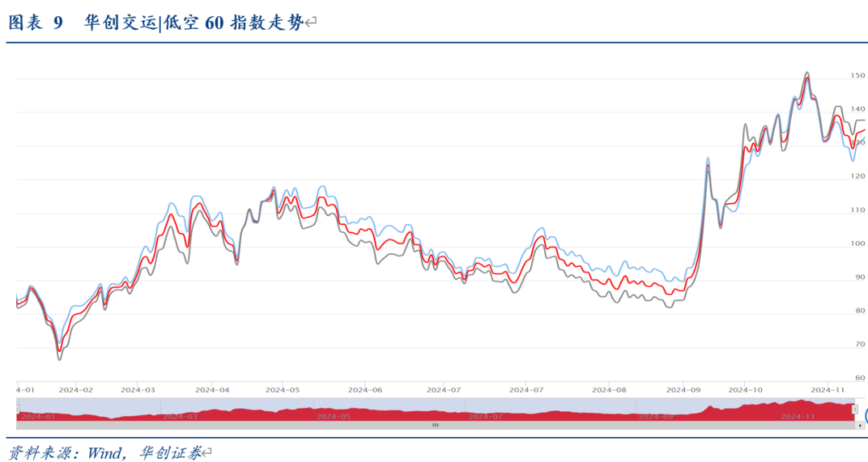Click the horizontal scrollbar thumb below the chart
The height and width of the screenshot is (462, 868).
(x=436, y=424)
